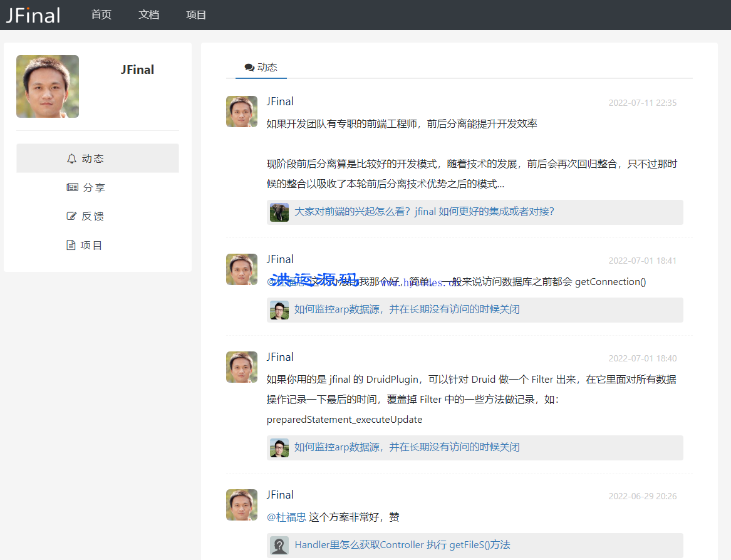Click text preparedStatement_executeUpdate

pos(344,420)
